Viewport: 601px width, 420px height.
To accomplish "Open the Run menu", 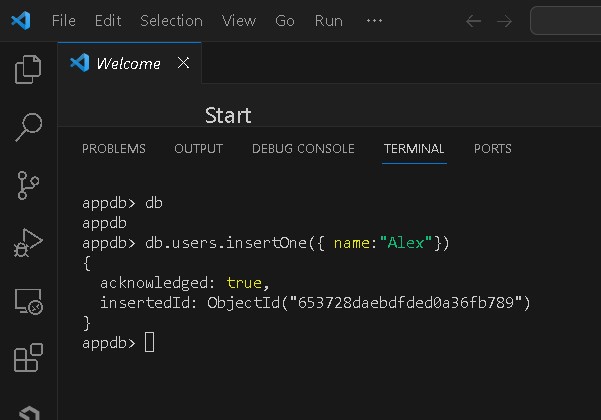I will tap(329, 21).
